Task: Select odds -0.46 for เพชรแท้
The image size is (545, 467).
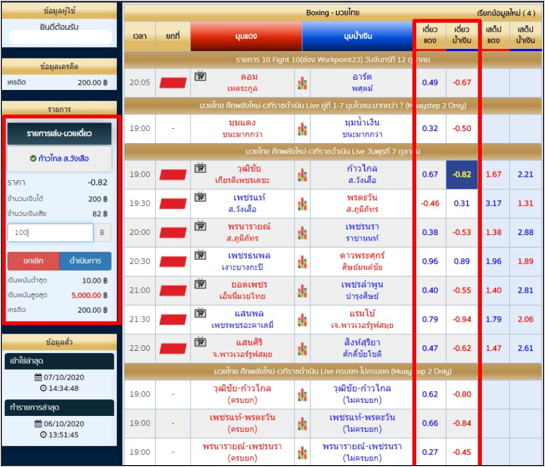Action: tap(430, 203)
